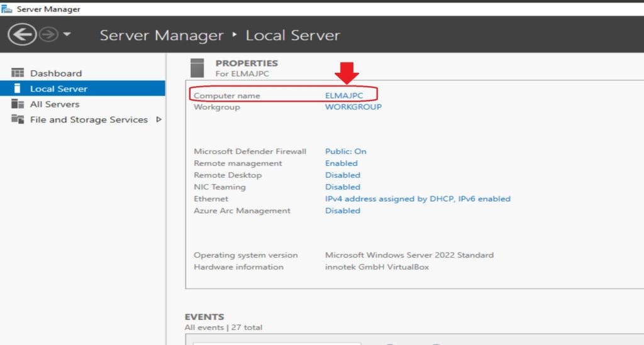Change the Remote management Enabled setting

pos(341,163)
